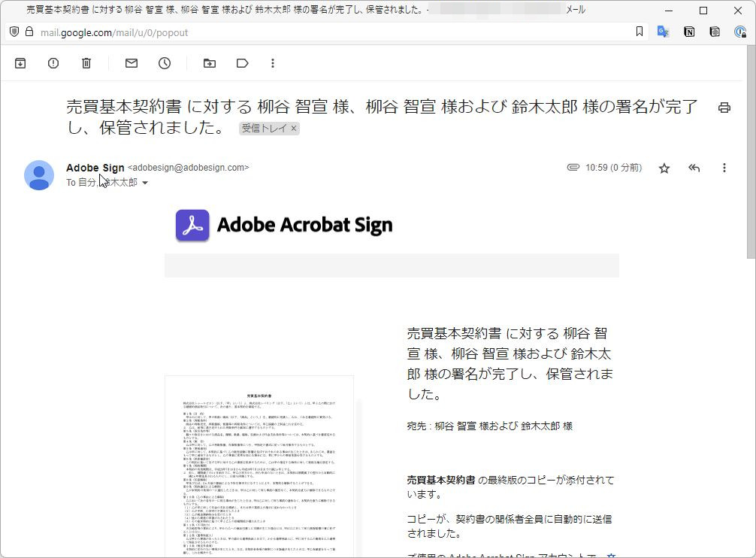Screen dimensions: 756x558
Task: Apply a label to the email
Action: [242, 63]
